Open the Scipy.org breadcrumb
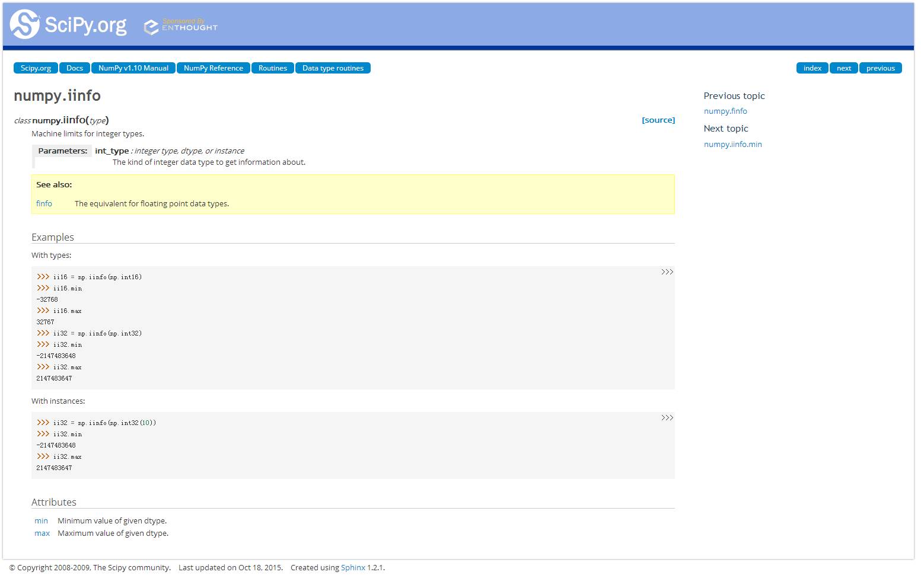Screen dimensions: 924x575 (36, 68)
